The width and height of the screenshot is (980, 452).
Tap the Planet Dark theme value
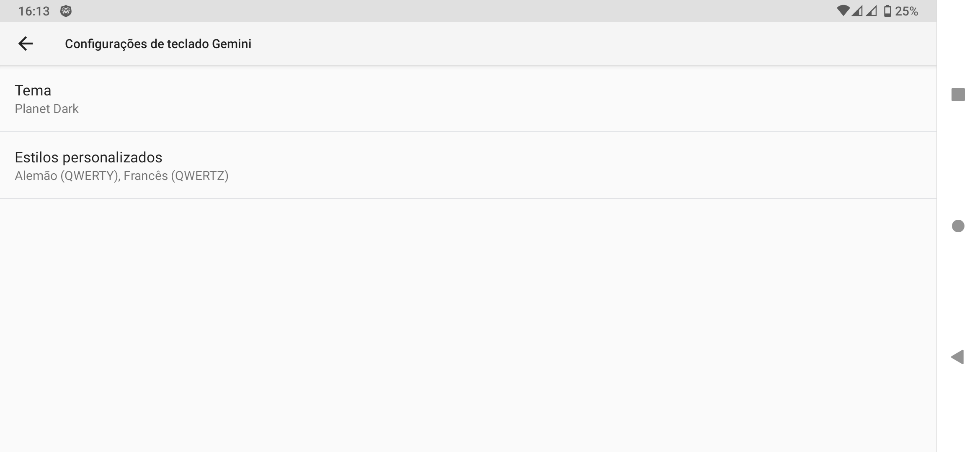[x=46, y=109]
